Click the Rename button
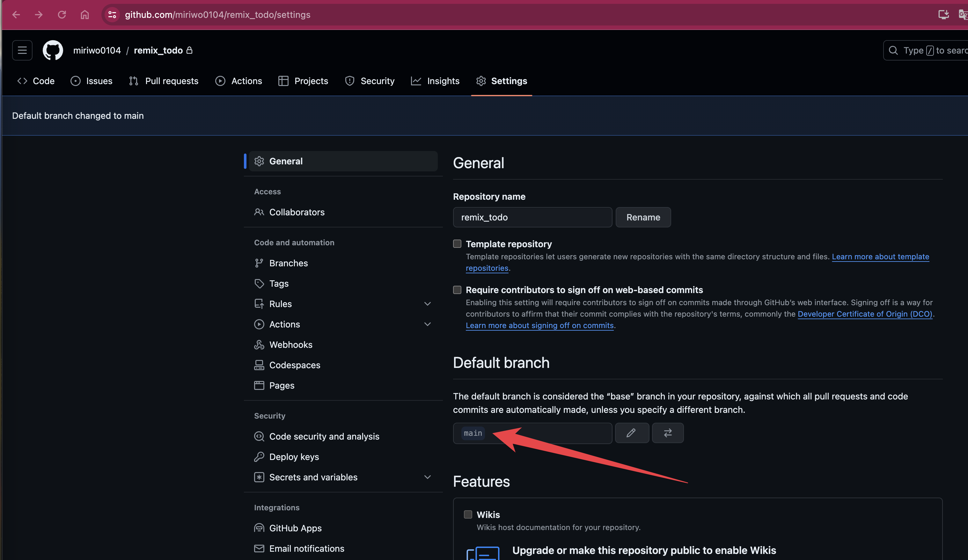This screenshot has height=560, width=968. pos(643,217)
